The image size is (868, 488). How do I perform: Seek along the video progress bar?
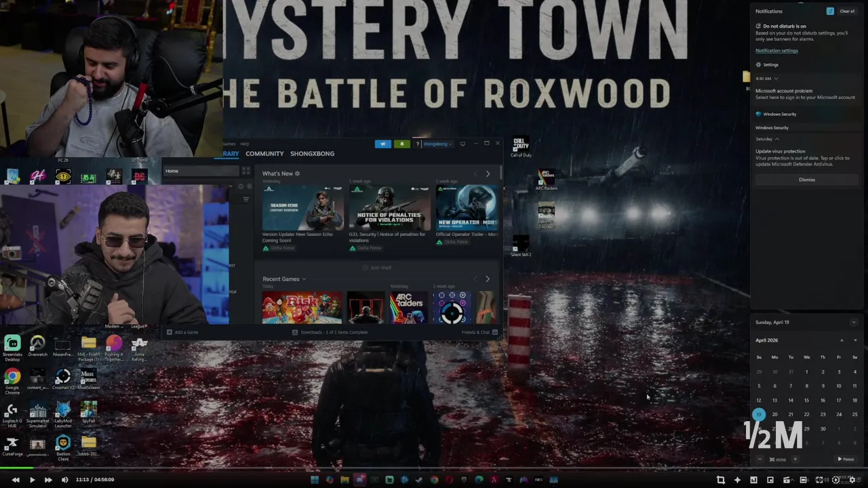(x=434, y=468)
